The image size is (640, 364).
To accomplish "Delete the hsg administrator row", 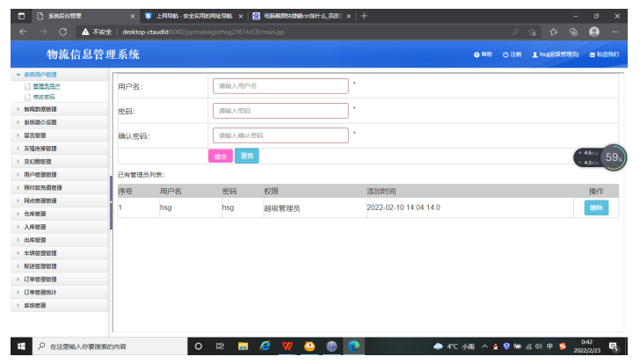I will tap(596, 207).
